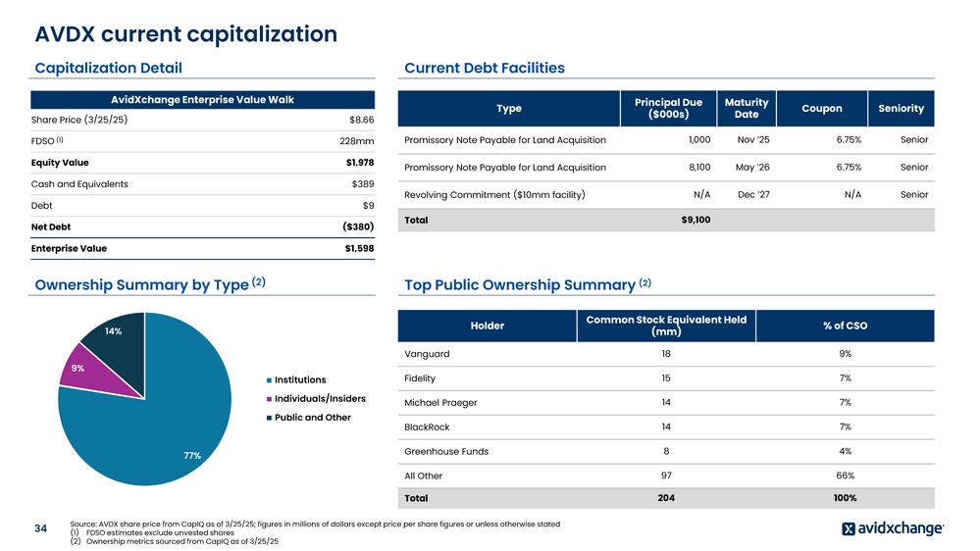Click the avidxchange logo
This screenshot has height=551, width=980.
point(893,528)
